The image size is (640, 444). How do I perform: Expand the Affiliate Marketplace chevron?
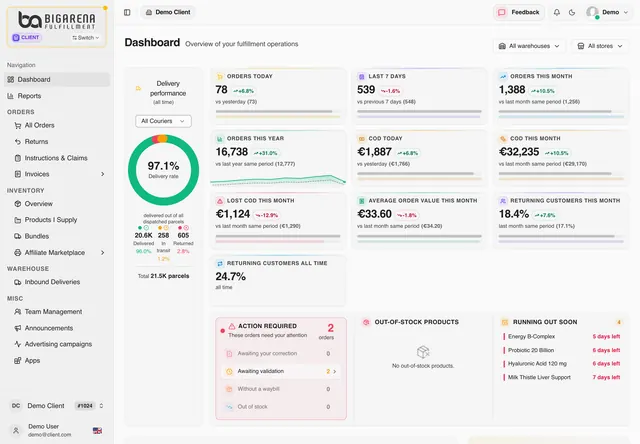[103, 253]
